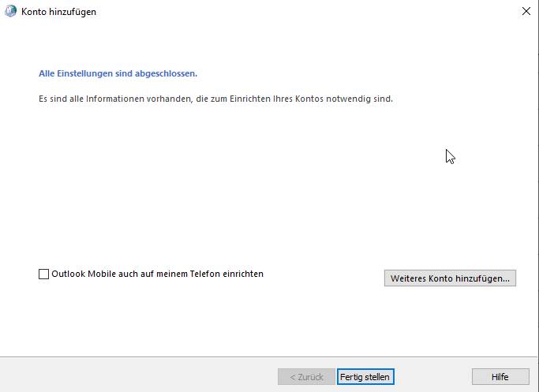Enable Outlook Mobile setup checkbox

click(x=43, y=274)
